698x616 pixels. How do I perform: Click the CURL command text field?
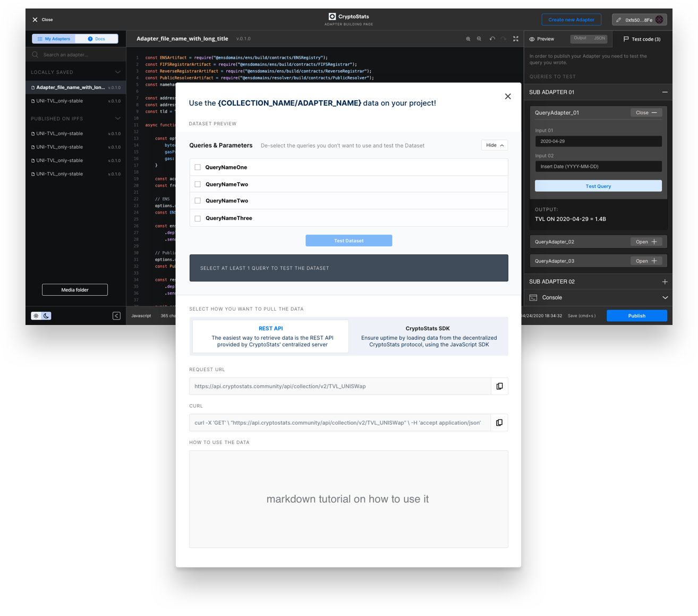click(x=340, y=423)
